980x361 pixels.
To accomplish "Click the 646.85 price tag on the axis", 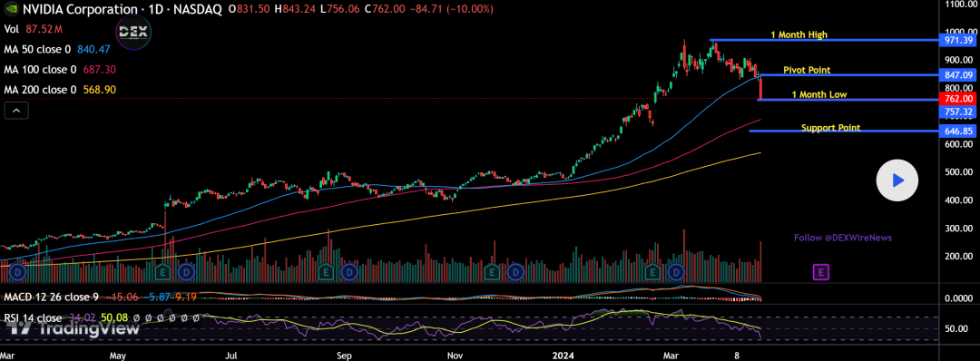I will coord(959,131).
